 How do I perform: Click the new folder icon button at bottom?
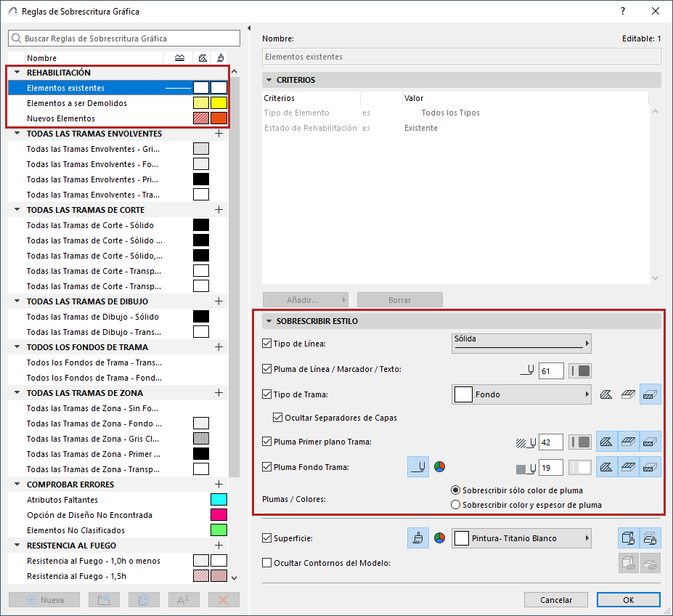click(104, 600)
